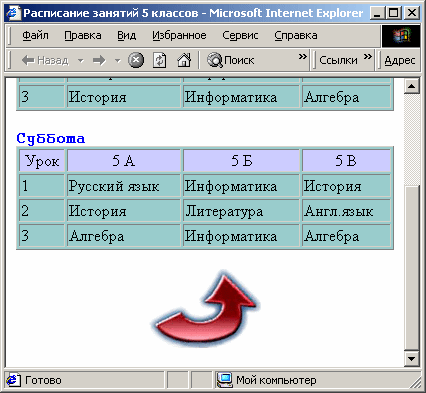This screenshot has width=426, height=393.
Task: Click the Refresh page icon
Action: click(160, 60)
